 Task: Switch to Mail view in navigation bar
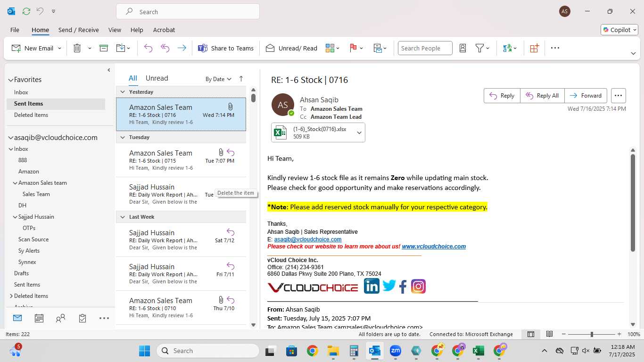[x=17, y=318]
